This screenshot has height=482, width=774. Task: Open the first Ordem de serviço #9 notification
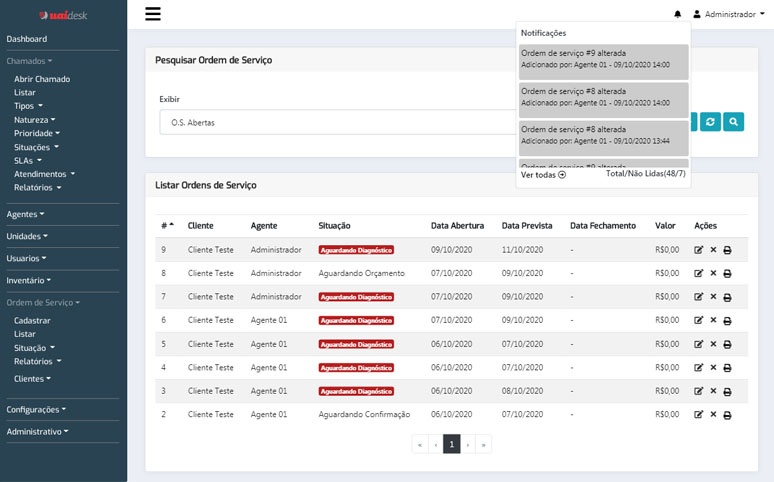(604, 59)
